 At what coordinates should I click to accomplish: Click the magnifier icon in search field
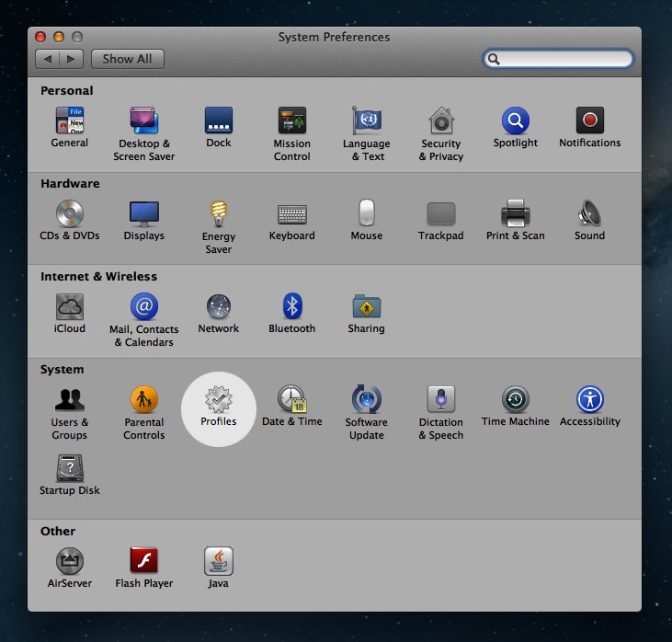coord(494,59)
